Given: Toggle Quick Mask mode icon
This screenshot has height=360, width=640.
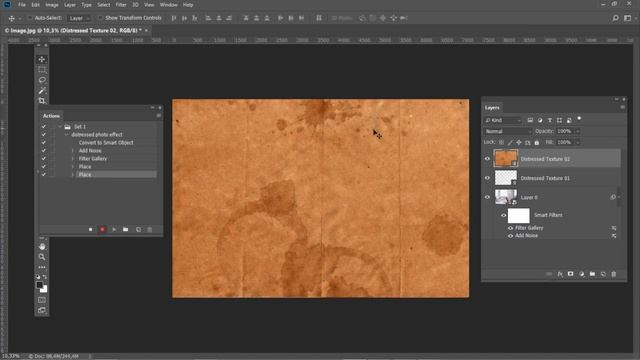Looking at the screenshot, I should tap(42, 300).
